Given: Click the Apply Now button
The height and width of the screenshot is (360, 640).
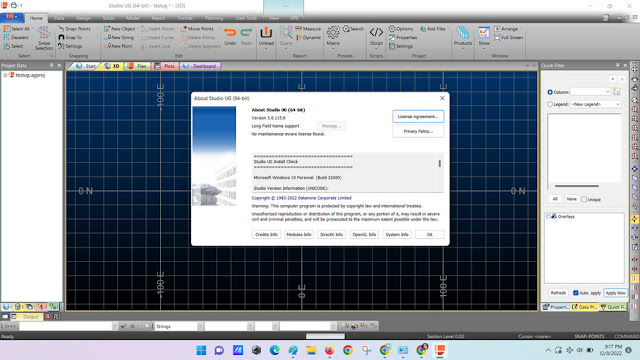Looking at the screenshot, I should pyautogui.click(x=616, y=293).
